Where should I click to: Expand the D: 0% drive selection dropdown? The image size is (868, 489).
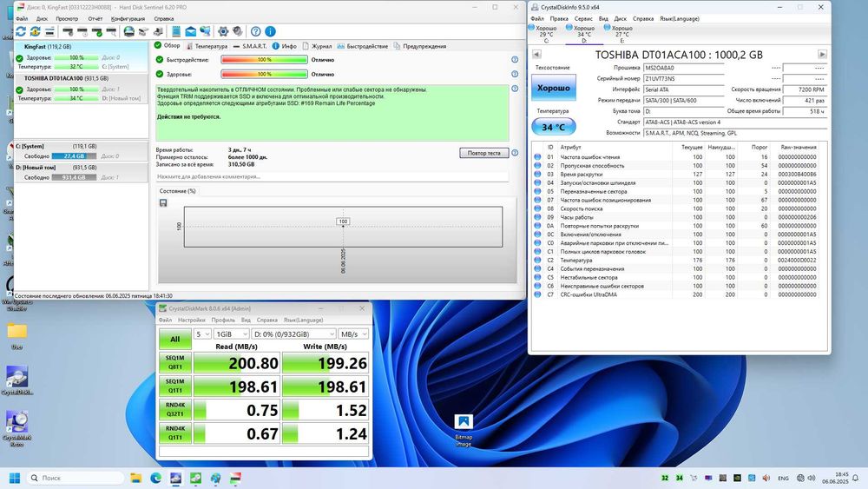pos(294,334)
